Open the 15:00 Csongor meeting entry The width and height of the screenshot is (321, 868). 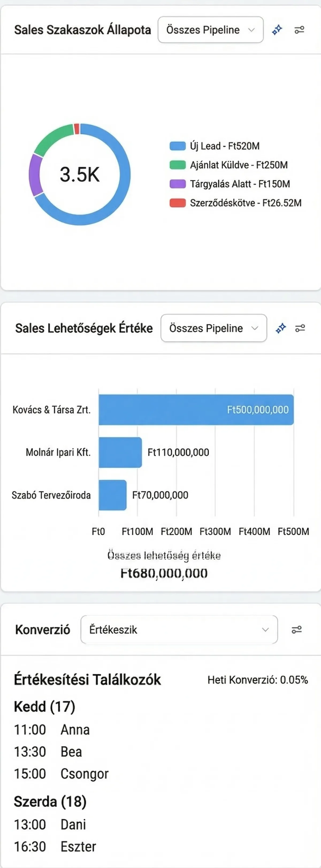[61, 774]
